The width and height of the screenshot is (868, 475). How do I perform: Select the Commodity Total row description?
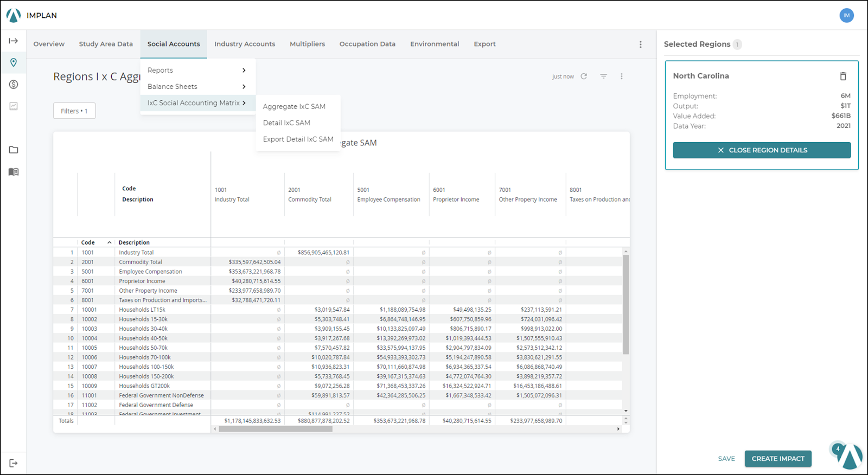point(141,262)
